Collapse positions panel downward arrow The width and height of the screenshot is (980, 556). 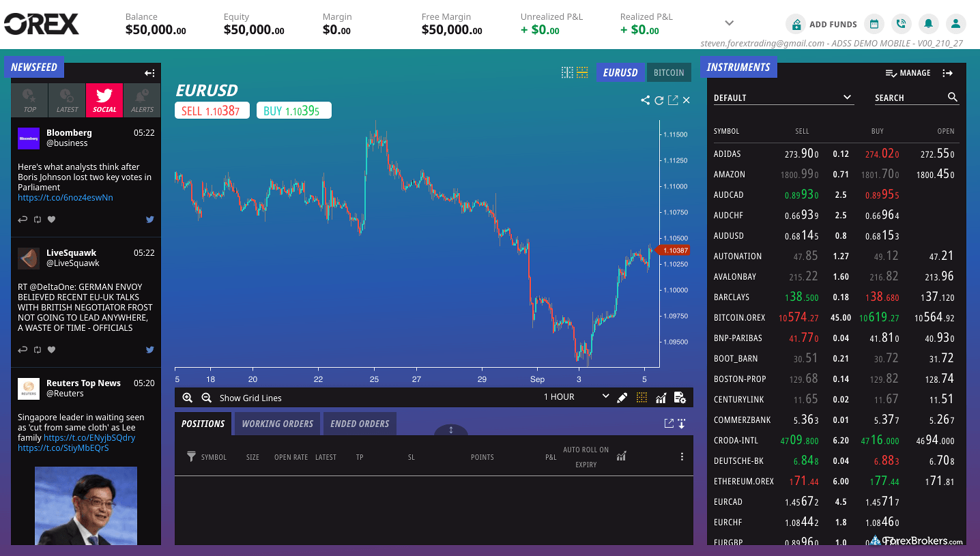[x=681, y=424]
